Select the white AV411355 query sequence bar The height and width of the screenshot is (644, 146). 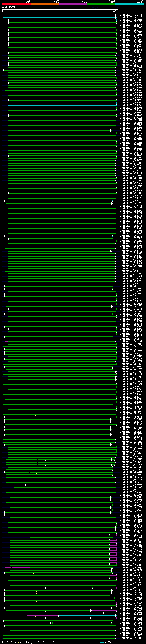tap(60, 9)
